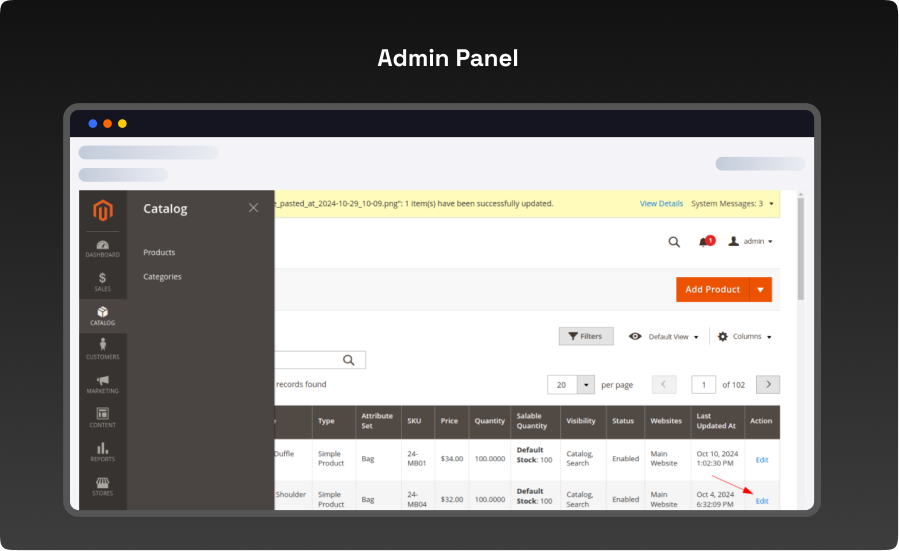Expand the Add Product arrow dropdown

click(761, 290)
